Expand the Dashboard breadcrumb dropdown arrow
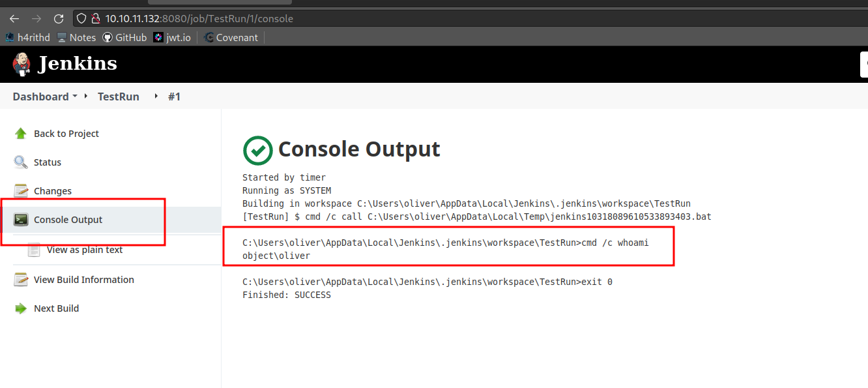The height and width of the screenshot is (388, 868). 75,96
